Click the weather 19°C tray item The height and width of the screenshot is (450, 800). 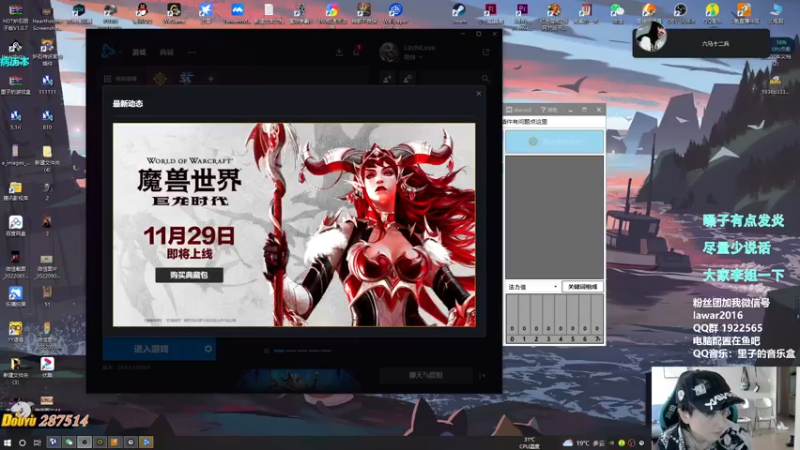click(584, 443)
